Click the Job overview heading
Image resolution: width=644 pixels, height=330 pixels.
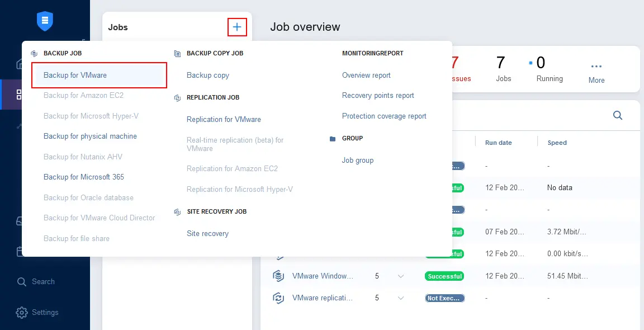point(305,27)
